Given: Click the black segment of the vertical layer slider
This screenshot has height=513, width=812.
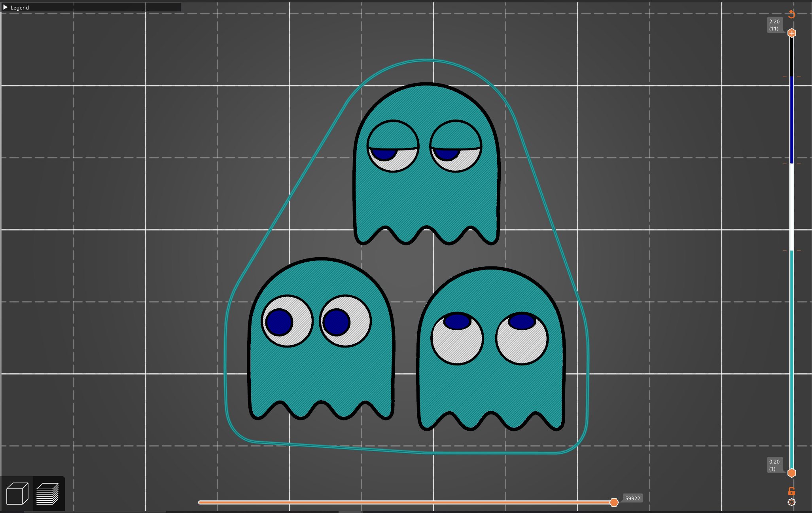Looking at the screenshot, I should 791,57.
